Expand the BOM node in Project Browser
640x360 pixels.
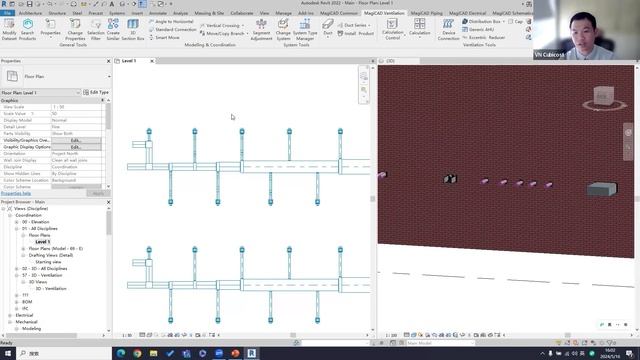coord(17,302)
